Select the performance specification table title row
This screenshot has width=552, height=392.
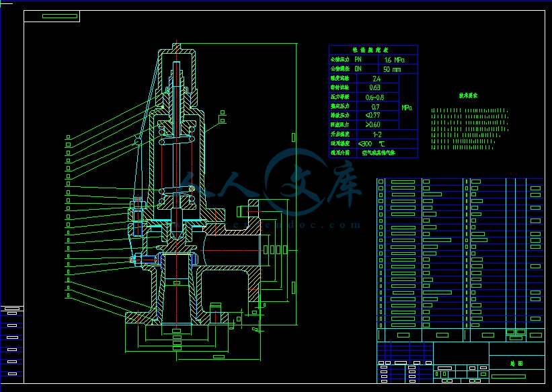click(x=372, y=50)
